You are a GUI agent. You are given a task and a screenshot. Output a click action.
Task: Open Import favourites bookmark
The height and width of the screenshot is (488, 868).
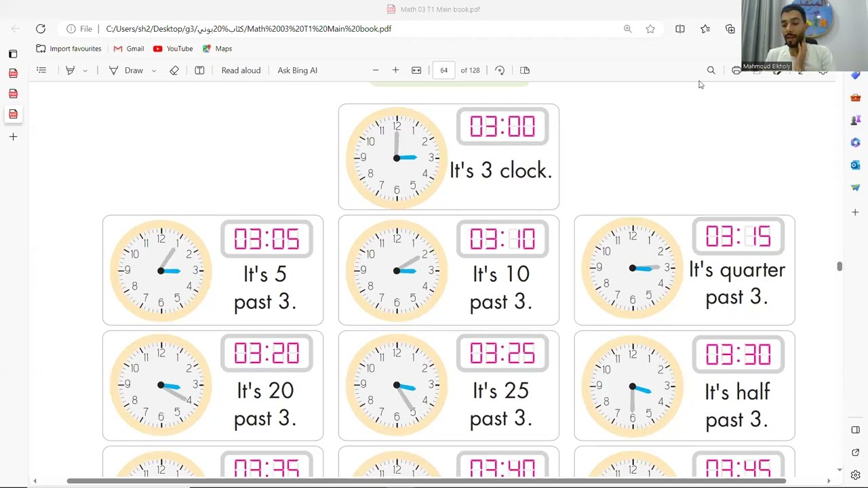pos(68,49)
